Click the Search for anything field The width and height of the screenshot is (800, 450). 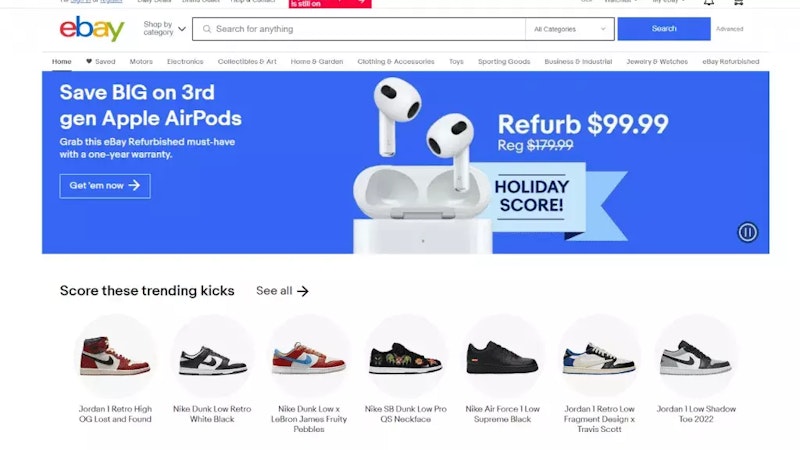click(x=359, y=29)
